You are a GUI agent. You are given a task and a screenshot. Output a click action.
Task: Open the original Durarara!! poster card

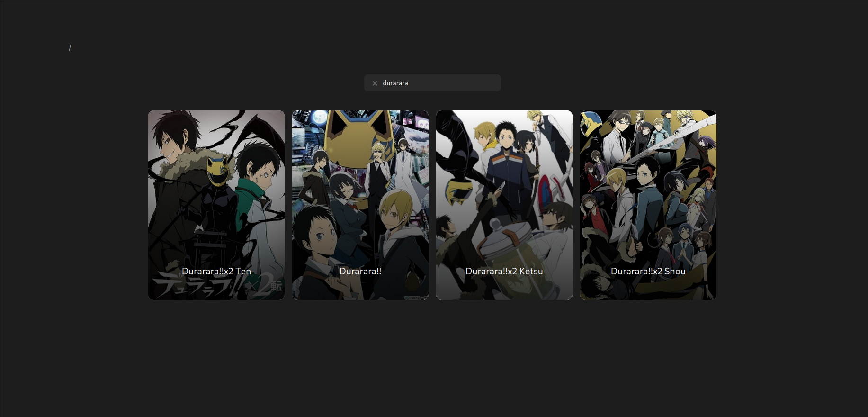click(x=360, y=205)
